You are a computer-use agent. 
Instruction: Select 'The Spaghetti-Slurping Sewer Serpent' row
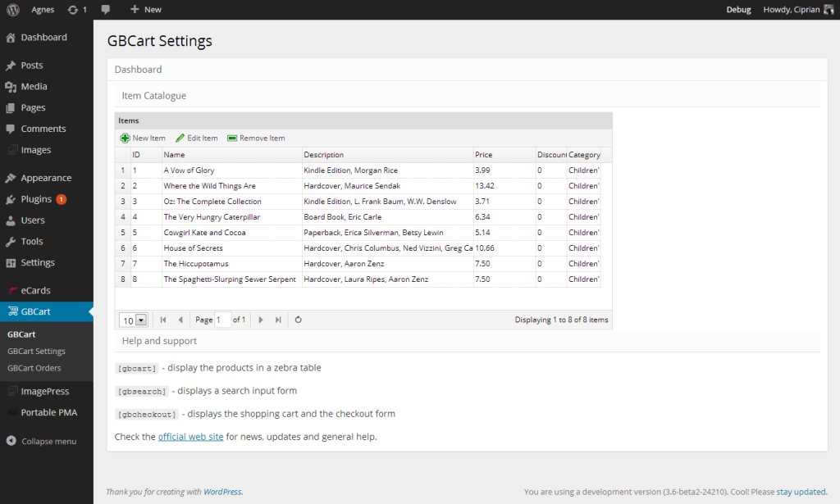point(358,279)
